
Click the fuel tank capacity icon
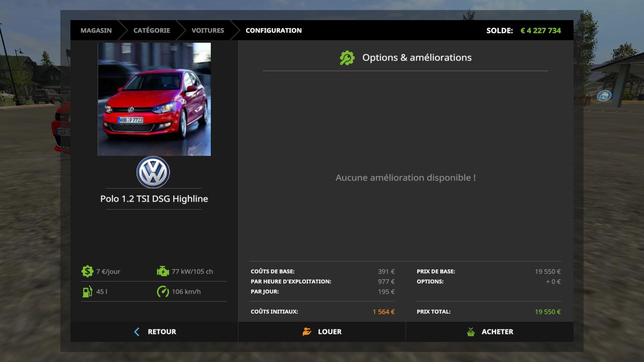pos(87,292)
